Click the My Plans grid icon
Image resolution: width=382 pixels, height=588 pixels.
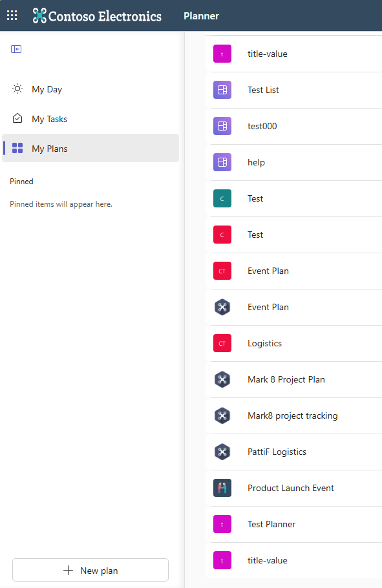(17, 148)
